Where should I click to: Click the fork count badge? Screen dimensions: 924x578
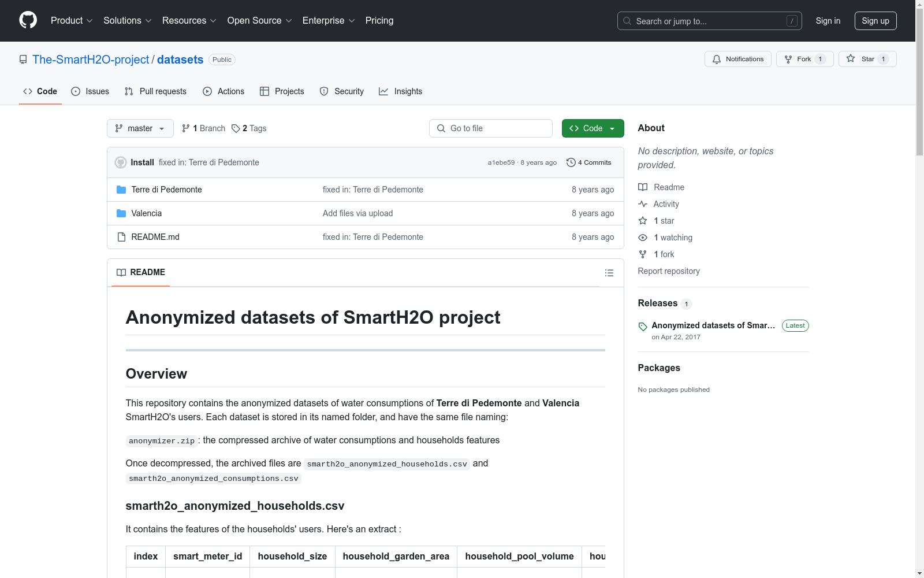coord(820,59)
